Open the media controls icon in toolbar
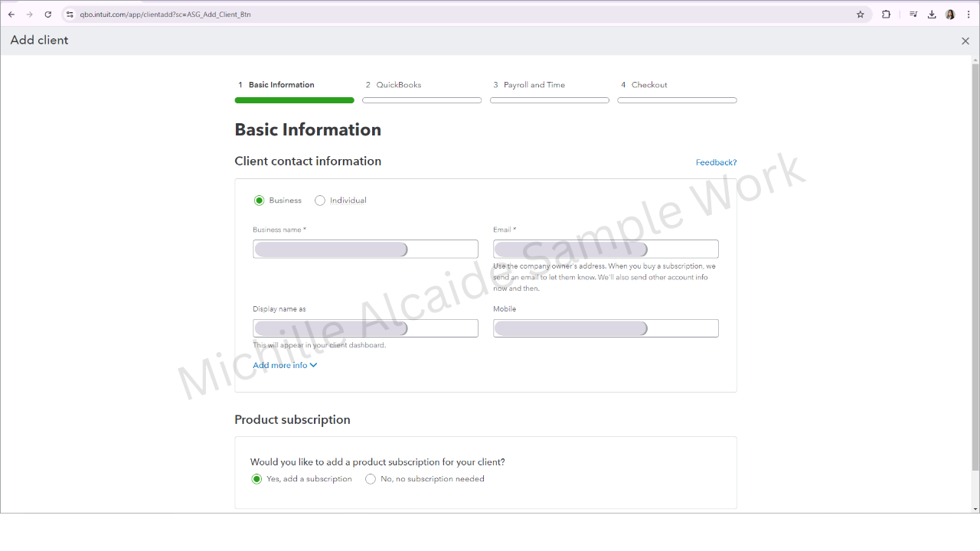980x551 pixels. pyautogui.click(x=913, y=15)
